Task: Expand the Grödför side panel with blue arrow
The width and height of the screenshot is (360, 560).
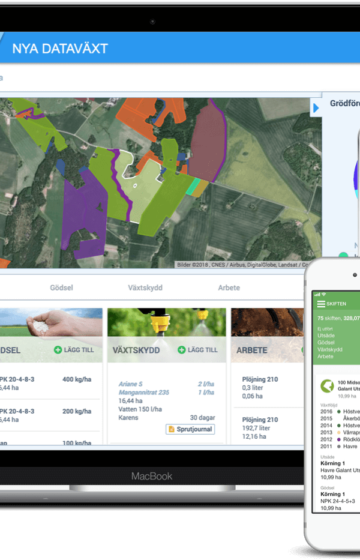Action: click(x=316, y=108)
